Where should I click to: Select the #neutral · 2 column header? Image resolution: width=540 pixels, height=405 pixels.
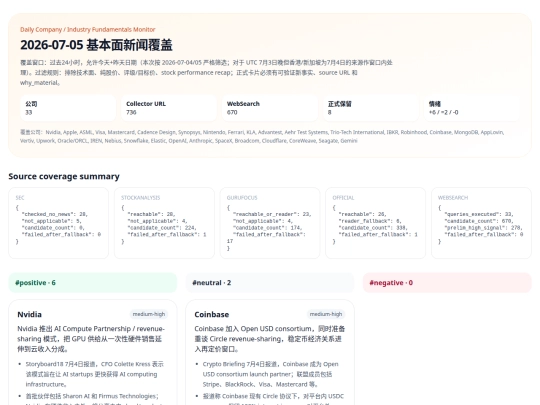(270, 283)
